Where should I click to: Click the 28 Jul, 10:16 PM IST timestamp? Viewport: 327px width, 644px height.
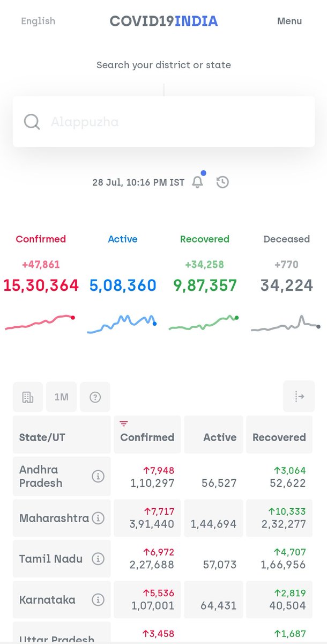[x=138, y=182]
